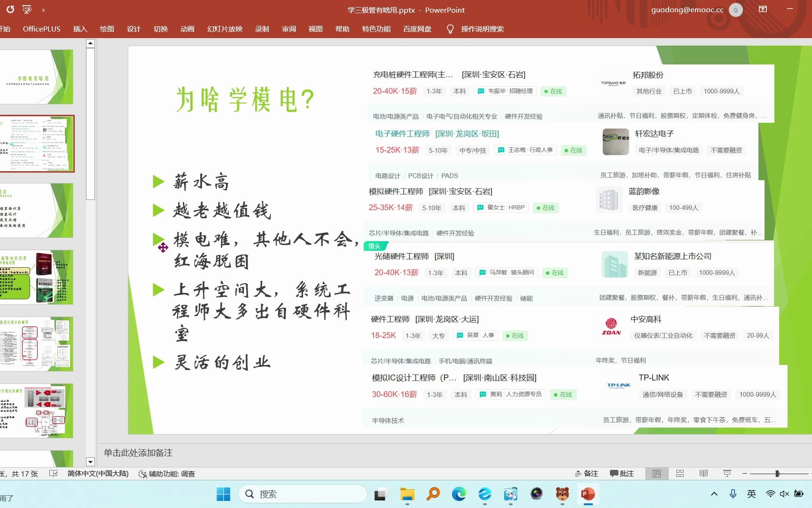This screenshot has height=508, width=812.
Task: Click the lightbulb Tell Me icon
Action: [x=450, y=29]
